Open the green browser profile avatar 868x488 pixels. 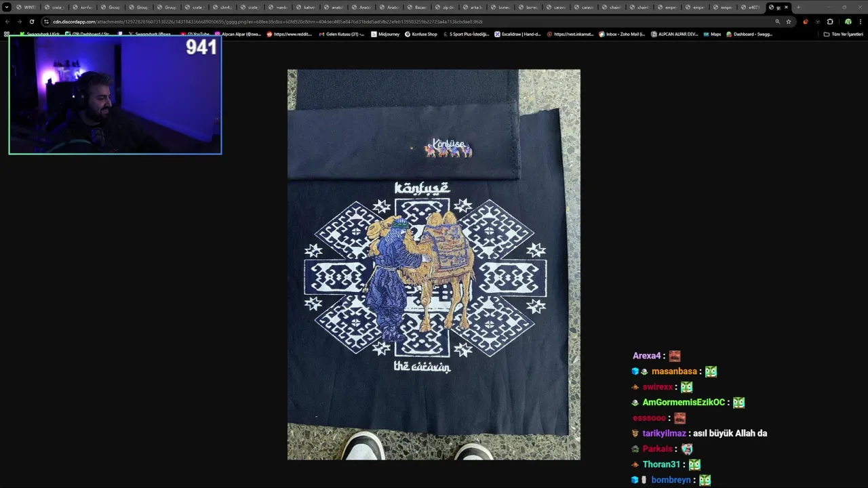[x=848, y=22]
